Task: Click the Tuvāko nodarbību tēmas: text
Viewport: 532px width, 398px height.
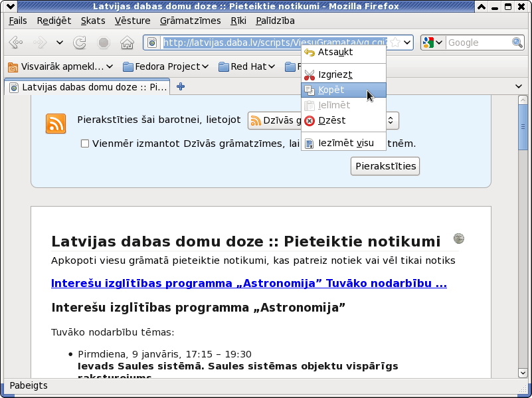Action: point(113,332)
